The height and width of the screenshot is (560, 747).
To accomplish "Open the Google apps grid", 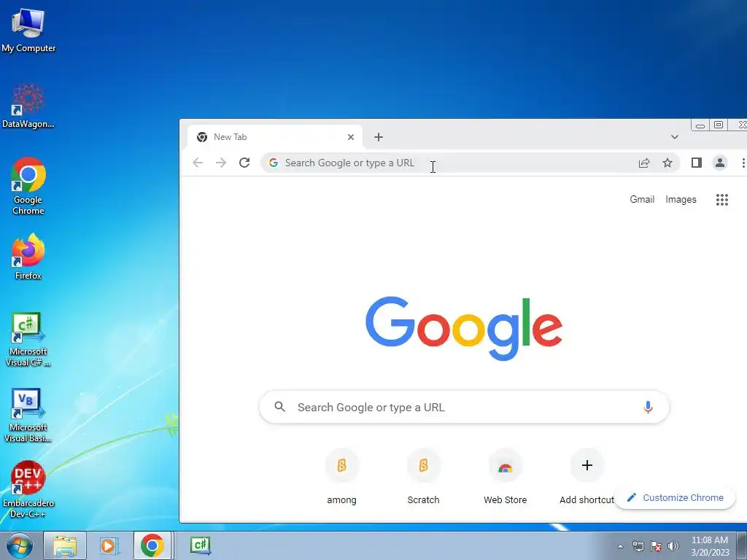I will click(722, 200).
